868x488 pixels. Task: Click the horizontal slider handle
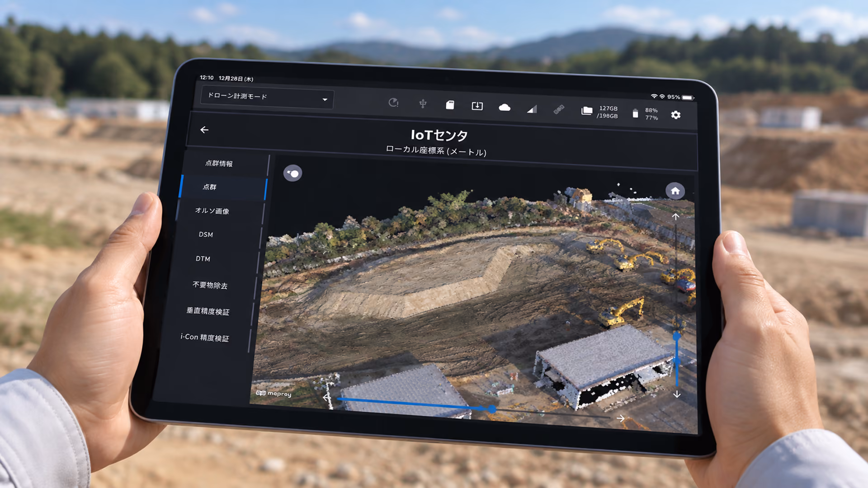coord(492,409)
